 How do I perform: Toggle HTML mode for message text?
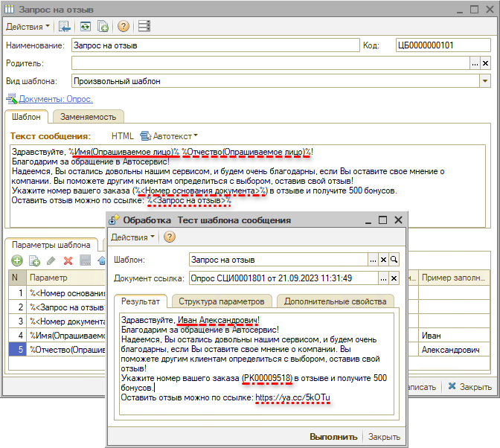[123, 136]
